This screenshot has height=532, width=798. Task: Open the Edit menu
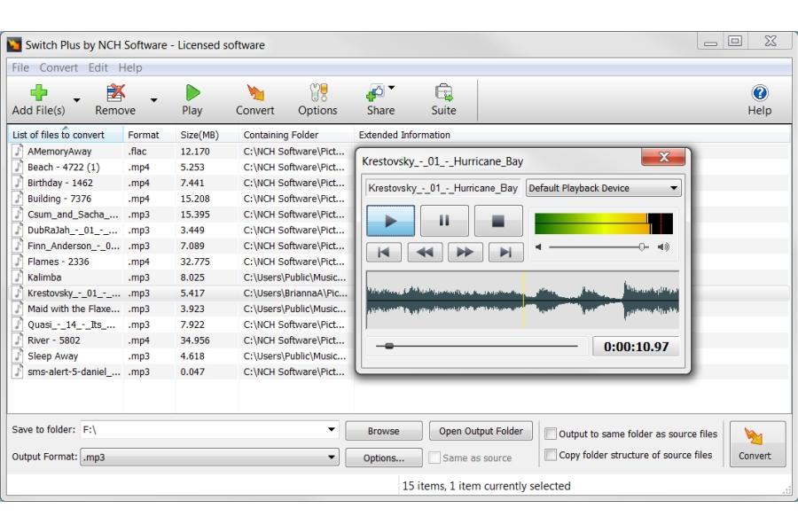click(x=98, y=67)
